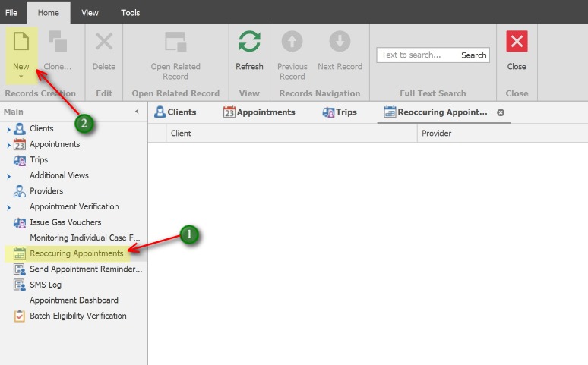Click the Appointments calendar icon in sidebar
This screenshot has height=365, width=588.
click(x=20, y=144)
